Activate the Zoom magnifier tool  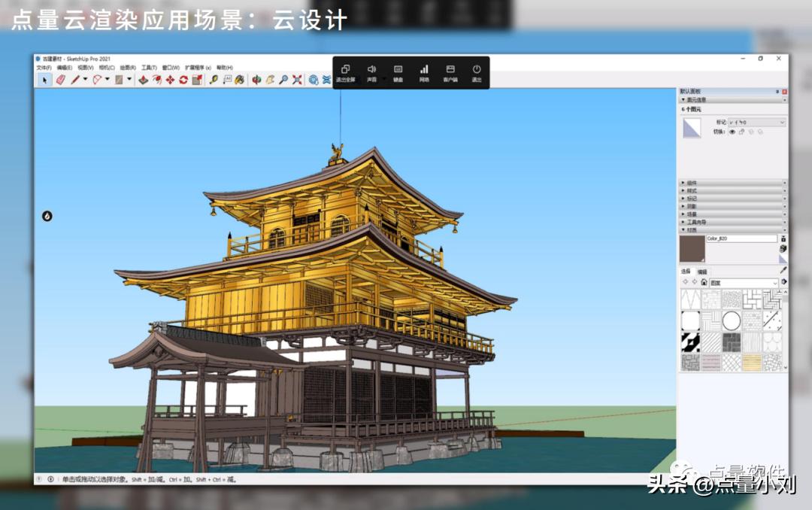(x=283, y=80)
